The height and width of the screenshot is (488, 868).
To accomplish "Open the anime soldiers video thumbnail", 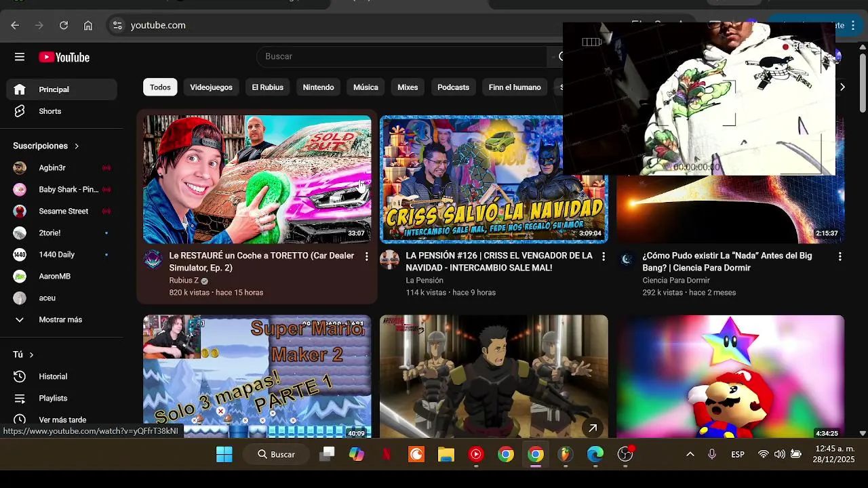I will point(494,376).
